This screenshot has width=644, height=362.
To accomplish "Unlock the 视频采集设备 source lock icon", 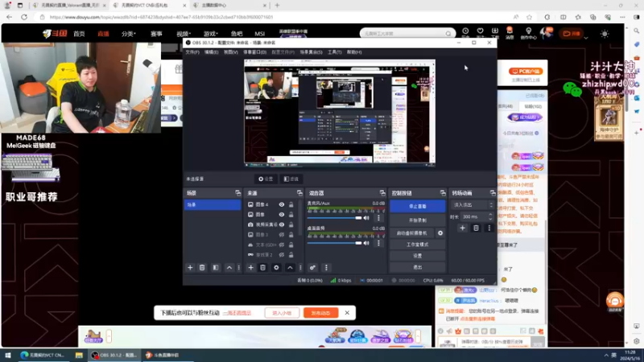I will coord(291,224).
